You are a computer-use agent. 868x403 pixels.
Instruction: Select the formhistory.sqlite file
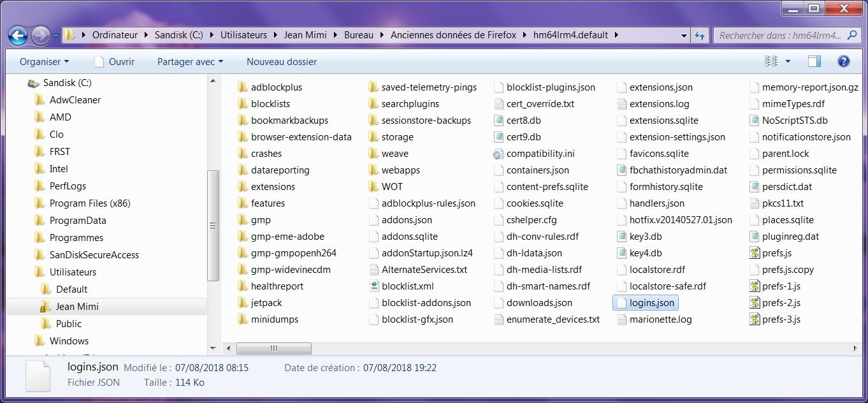coord(660,187)
